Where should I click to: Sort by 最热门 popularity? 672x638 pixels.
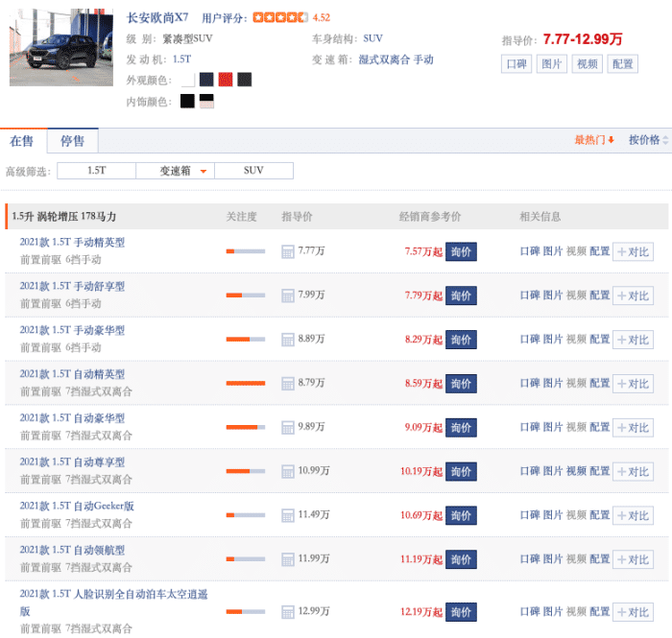pyautogui.click(x=594, y=140)
